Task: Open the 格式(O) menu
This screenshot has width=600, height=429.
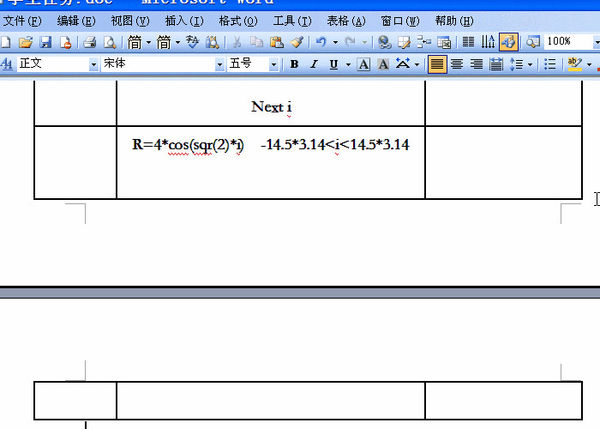Action: 238,21
